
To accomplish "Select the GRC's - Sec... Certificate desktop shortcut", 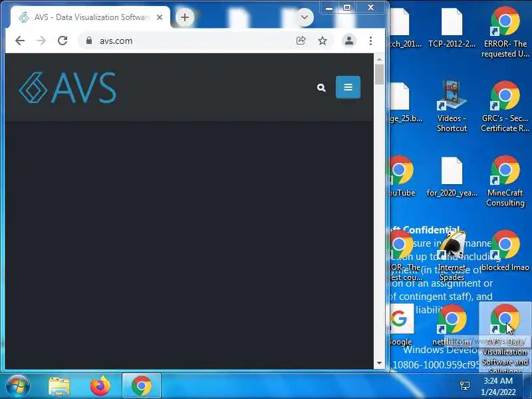I will 505,107.
